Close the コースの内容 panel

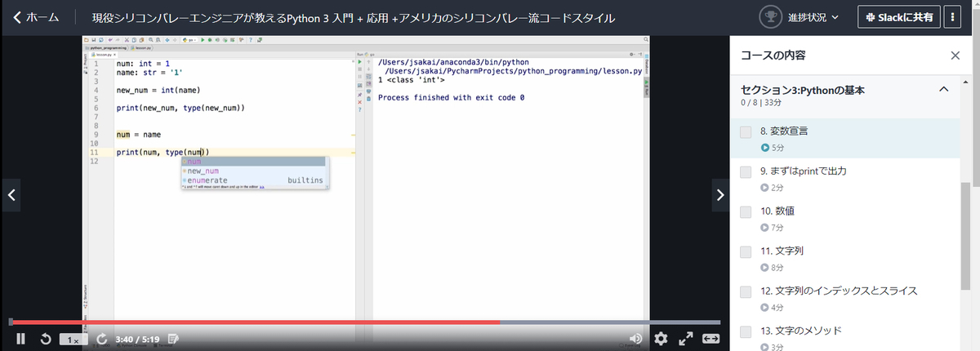point(955,56)
